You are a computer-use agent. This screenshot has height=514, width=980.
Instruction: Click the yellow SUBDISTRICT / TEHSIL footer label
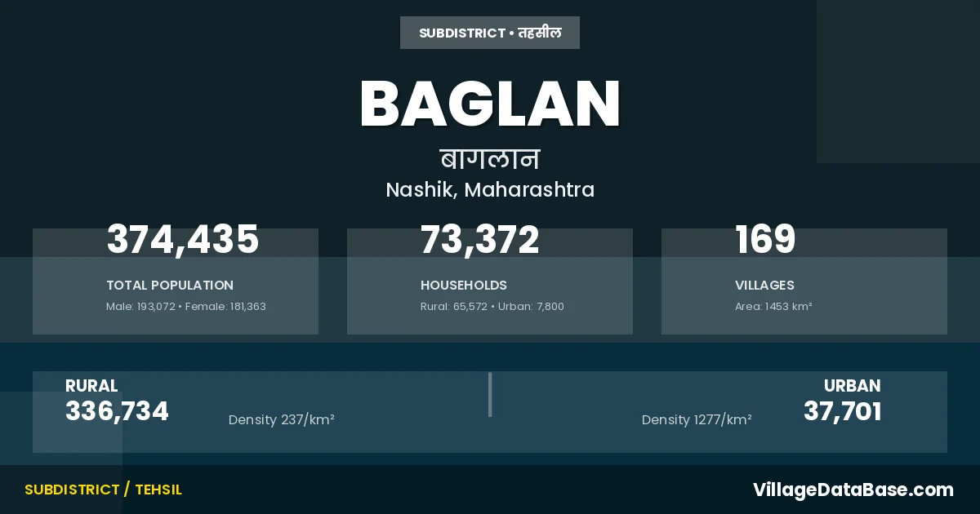[103, 490]
